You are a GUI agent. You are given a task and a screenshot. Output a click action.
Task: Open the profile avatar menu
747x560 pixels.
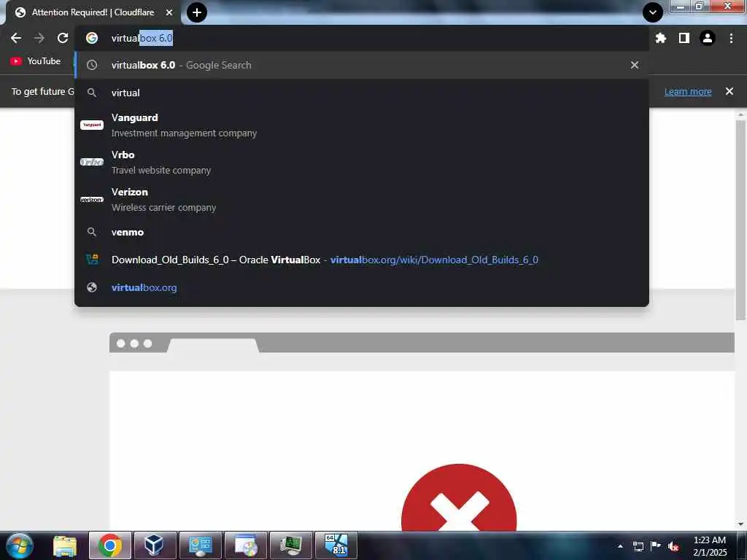pyautogui.click(x=708, y=38)
